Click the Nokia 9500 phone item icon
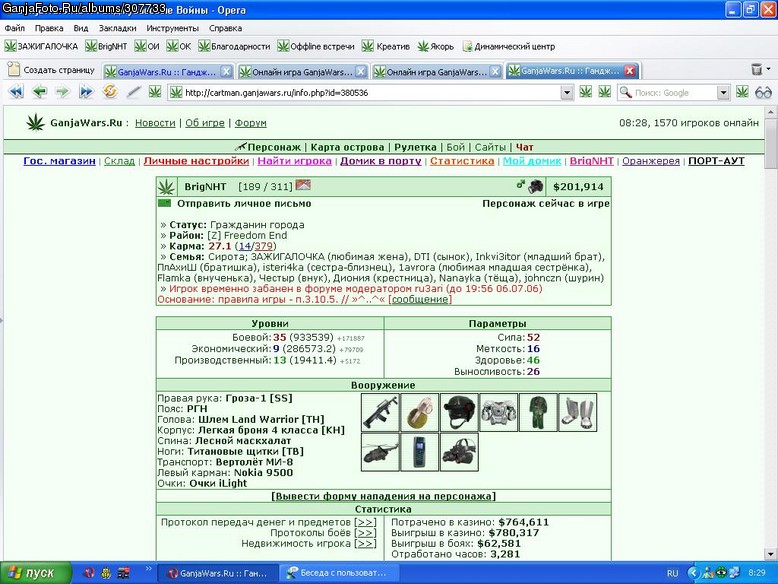Image resolution: width=778 pixels, height=584 pixels. coord(420,452)
